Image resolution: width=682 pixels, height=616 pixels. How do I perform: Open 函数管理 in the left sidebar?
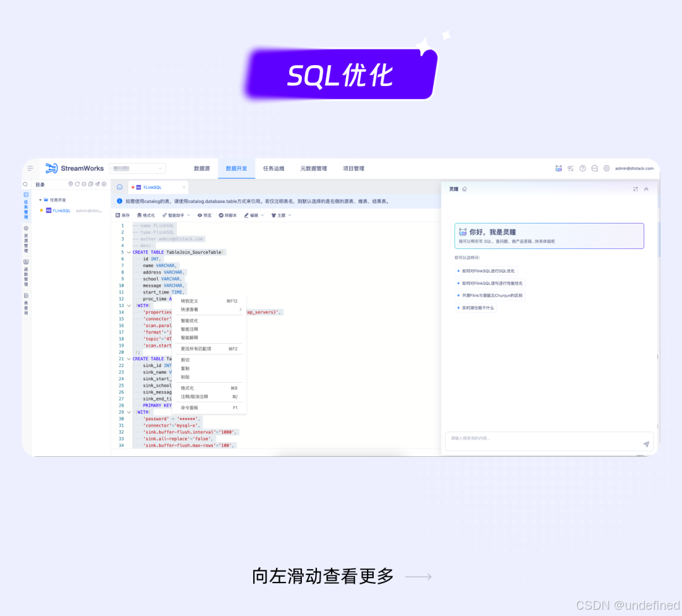click(x=26, y=273)
